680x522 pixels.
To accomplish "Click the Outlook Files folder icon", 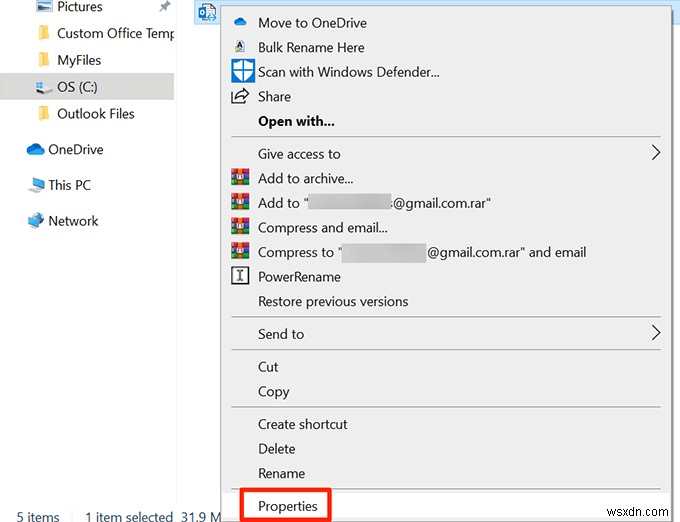I will [x=44, y=114].
